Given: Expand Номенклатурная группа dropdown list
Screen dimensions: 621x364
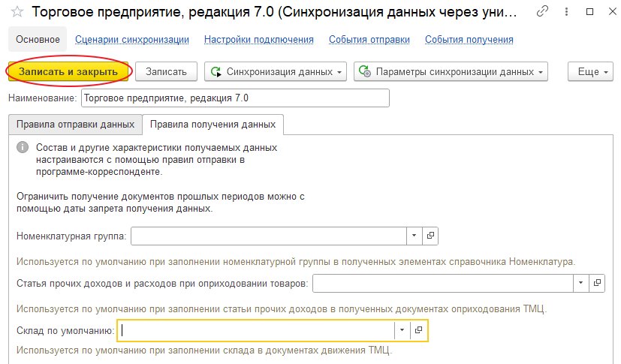Looking at the screenshot, I should click(415, 236).
